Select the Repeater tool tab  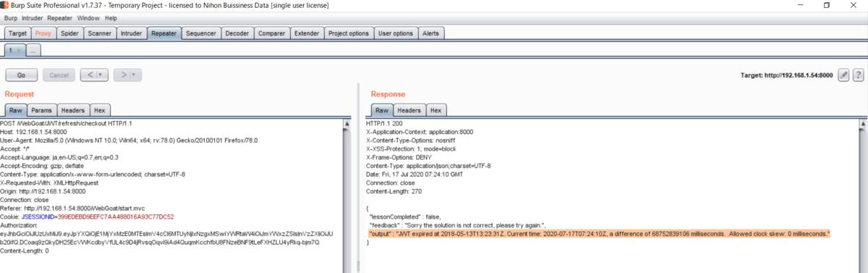[x=163, y=33]
